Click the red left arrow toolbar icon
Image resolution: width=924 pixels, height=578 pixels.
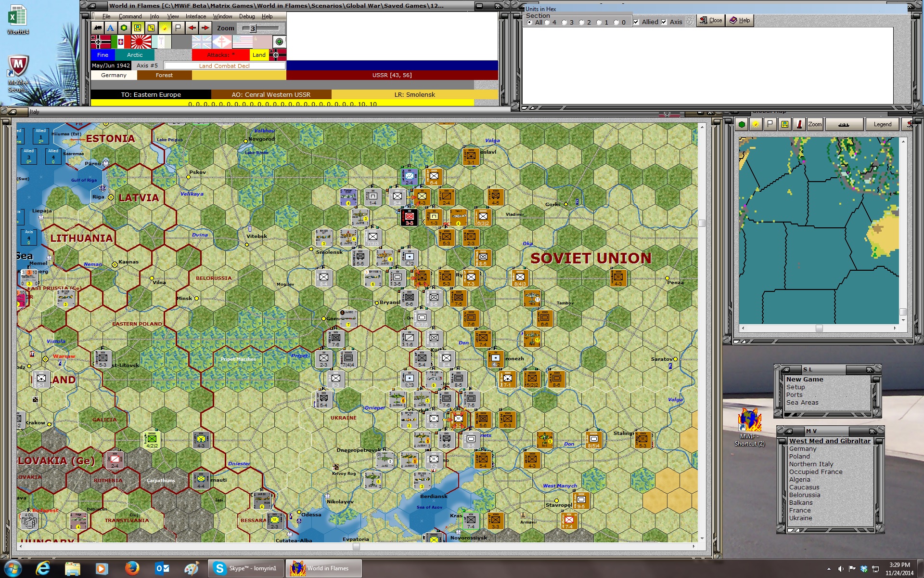tap(192, 28)
